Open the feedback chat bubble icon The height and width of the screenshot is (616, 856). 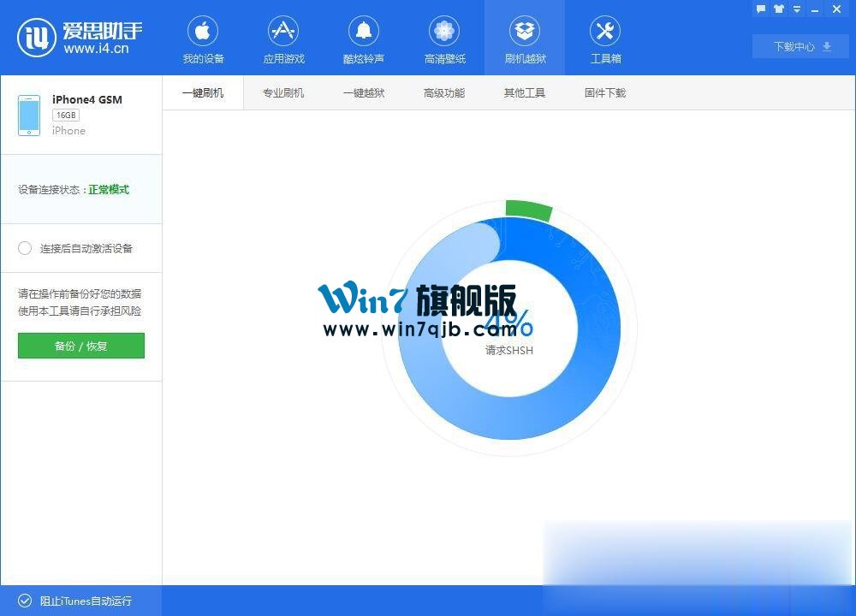(760, 9)
